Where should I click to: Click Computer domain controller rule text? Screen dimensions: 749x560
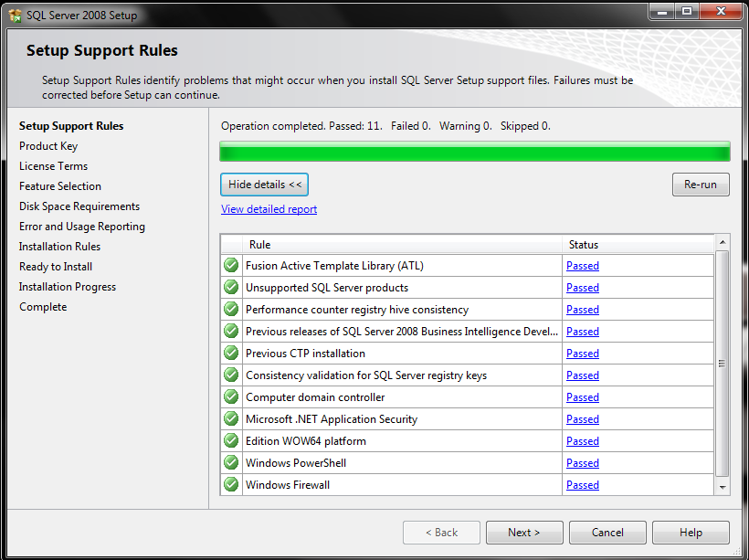pyautogui.click(x=315, y=397)
